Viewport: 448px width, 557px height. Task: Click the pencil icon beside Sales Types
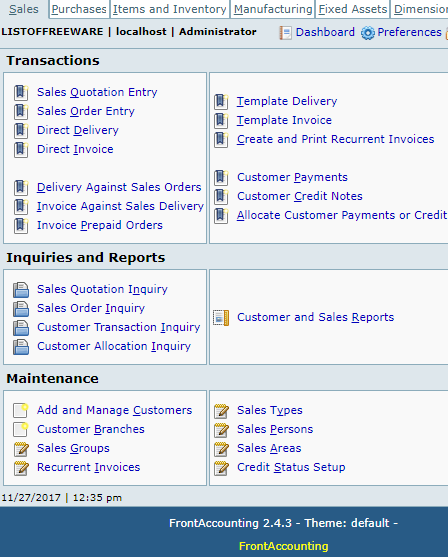[221, 411]
